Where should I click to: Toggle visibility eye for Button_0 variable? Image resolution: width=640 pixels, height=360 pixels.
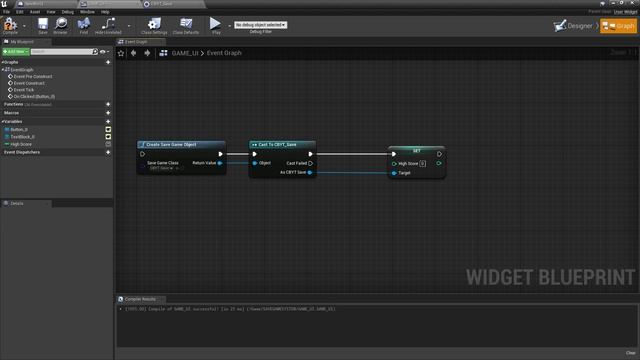(108, 129)
